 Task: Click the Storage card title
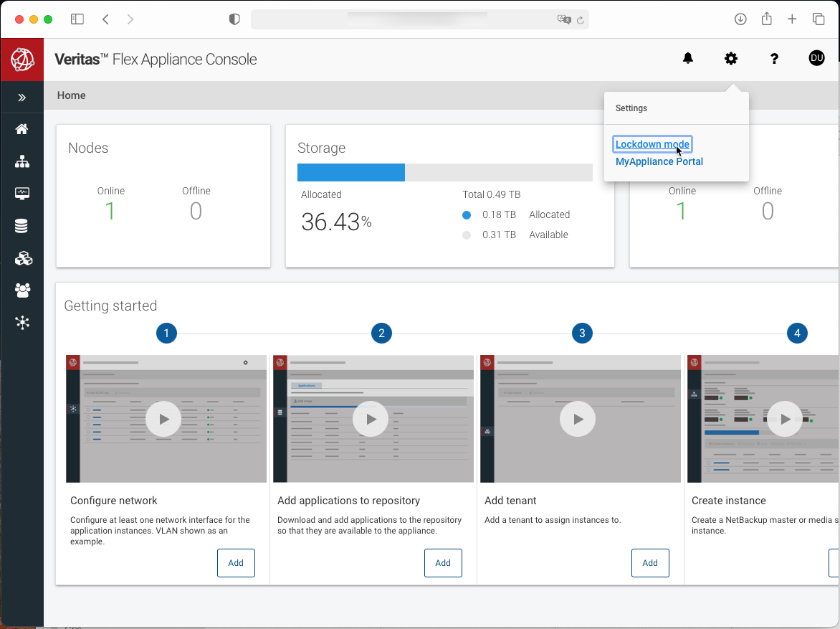(321, 148)
